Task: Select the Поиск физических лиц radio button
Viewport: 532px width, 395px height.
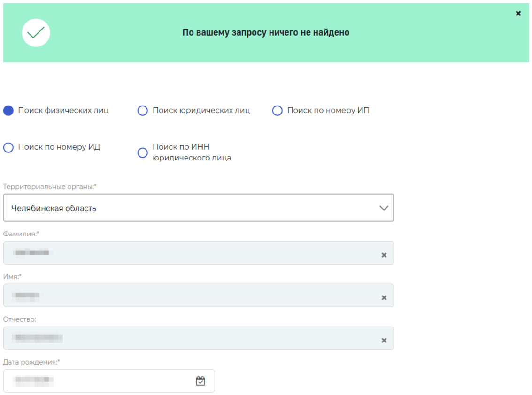Action: [8, 111]
